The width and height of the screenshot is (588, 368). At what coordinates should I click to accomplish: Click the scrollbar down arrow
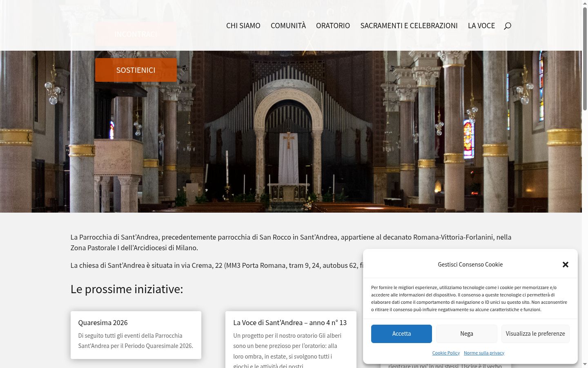pos(585,364)
